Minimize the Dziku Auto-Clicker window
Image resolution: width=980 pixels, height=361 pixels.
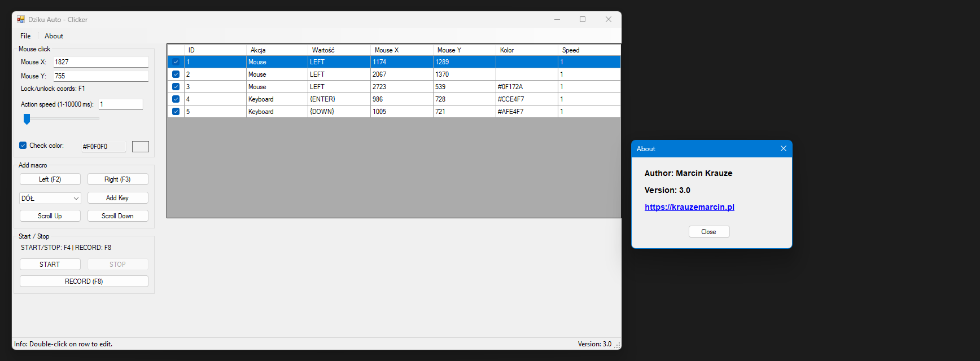[x=557, y=19]
